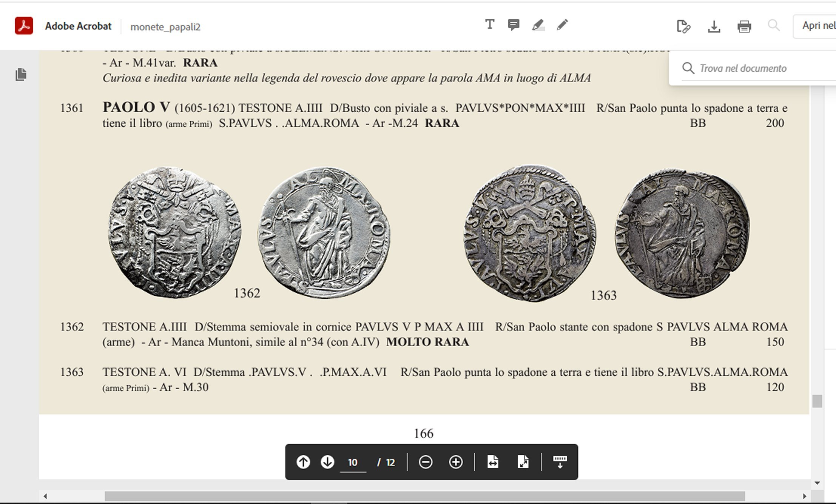This screenshot has width=836, height=504.
Task: Zoom out with minus icon
Action: point(426,462)
